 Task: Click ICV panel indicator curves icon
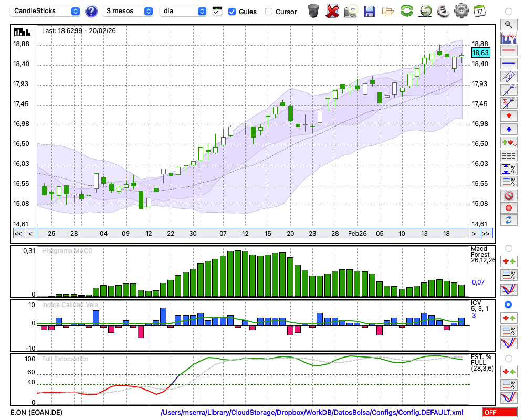coord(509,343)
